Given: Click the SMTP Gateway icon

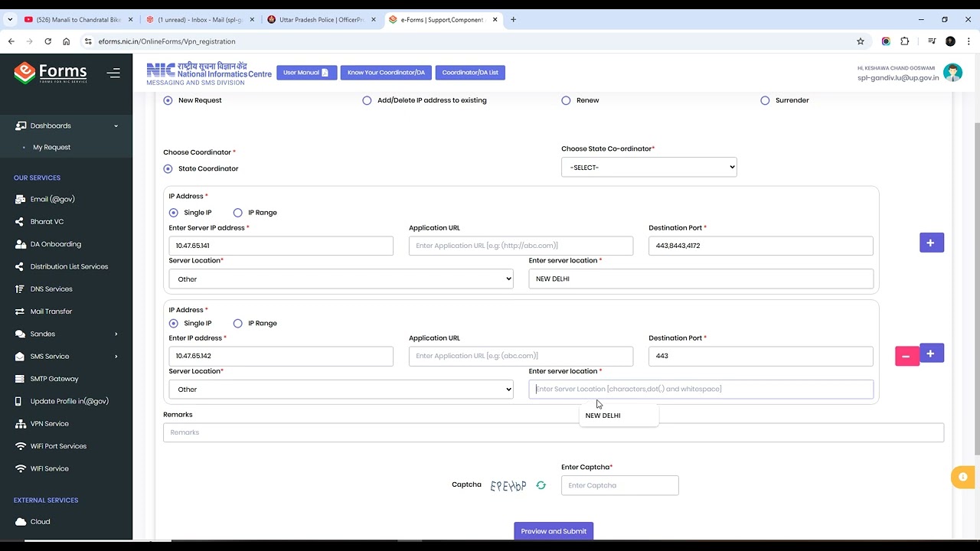Looking at the screenshot, I should (x=19, y=379).
